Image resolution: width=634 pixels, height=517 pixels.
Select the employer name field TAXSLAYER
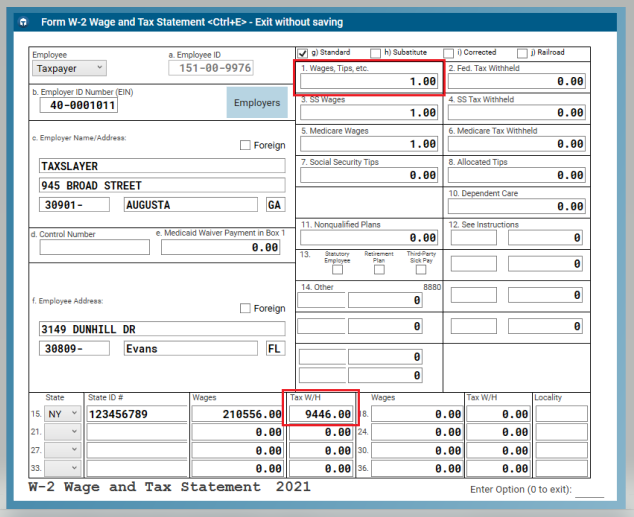(162, 166)
